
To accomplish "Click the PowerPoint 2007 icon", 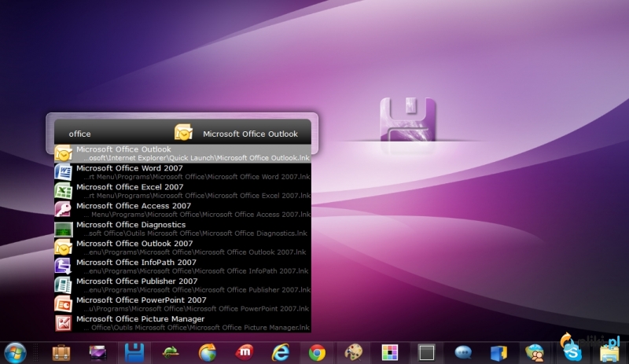I will [64, 304].
